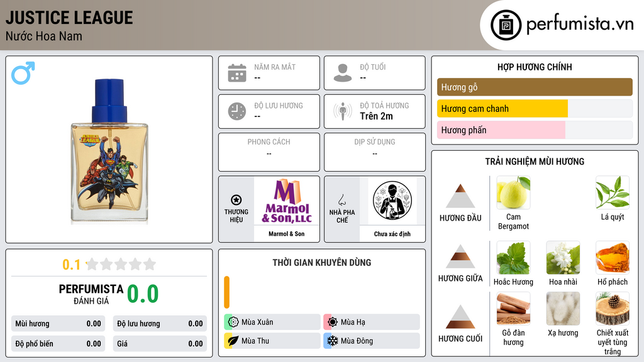Click the Độ lưu hương 0.00 score row
The height and width of the screenshot is (362, 644).
(160, 324)
